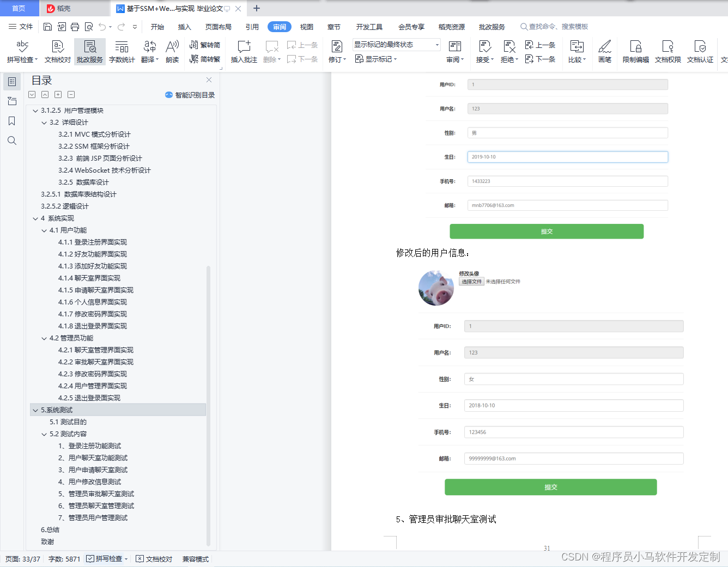Collapse the 4 系统实现 tree node
728x567 pixels.
pos(35,218)
